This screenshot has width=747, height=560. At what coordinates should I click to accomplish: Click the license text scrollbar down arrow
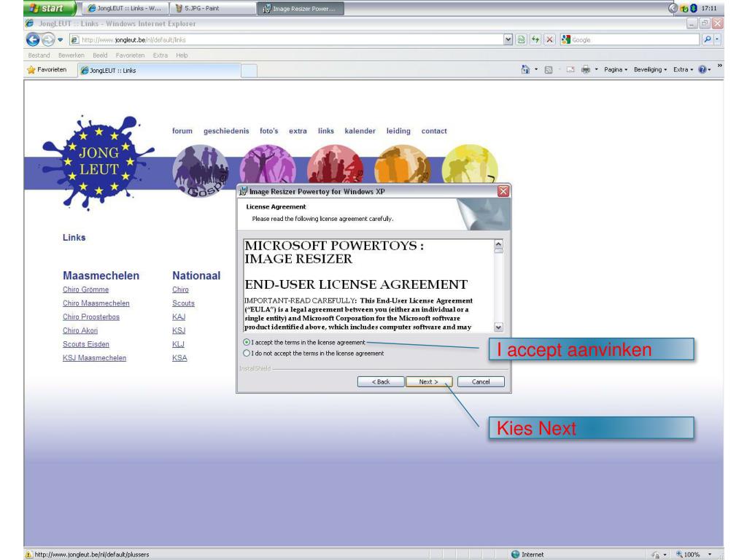[x=498, y=327]
